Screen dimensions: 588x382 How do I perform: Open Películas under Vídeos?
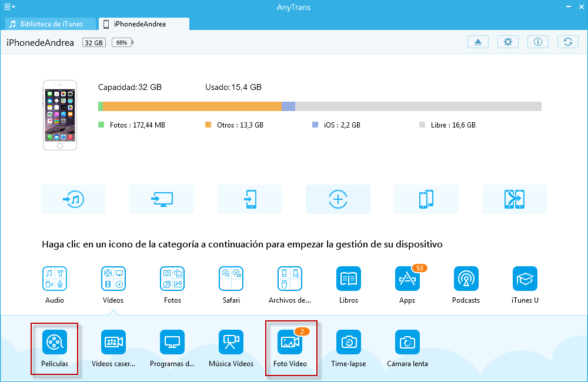click(x=55, y=349)
